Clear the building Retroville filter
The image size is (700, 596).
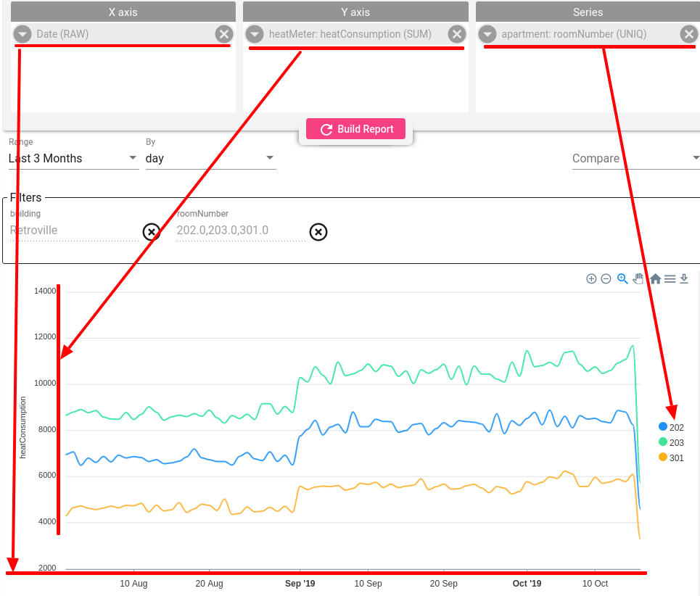[152, 232]
